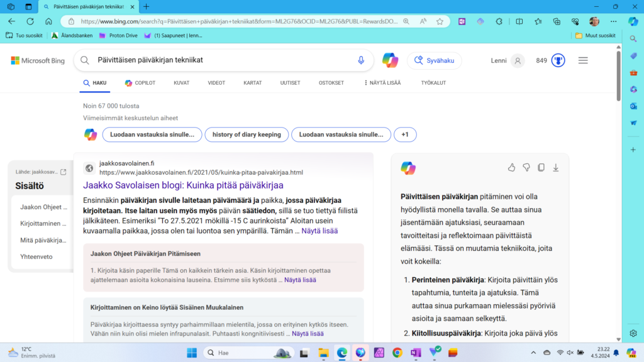Expand result snippet with first Näytä lisää
The image size is (644, 362).
click(x=319, y=231)
